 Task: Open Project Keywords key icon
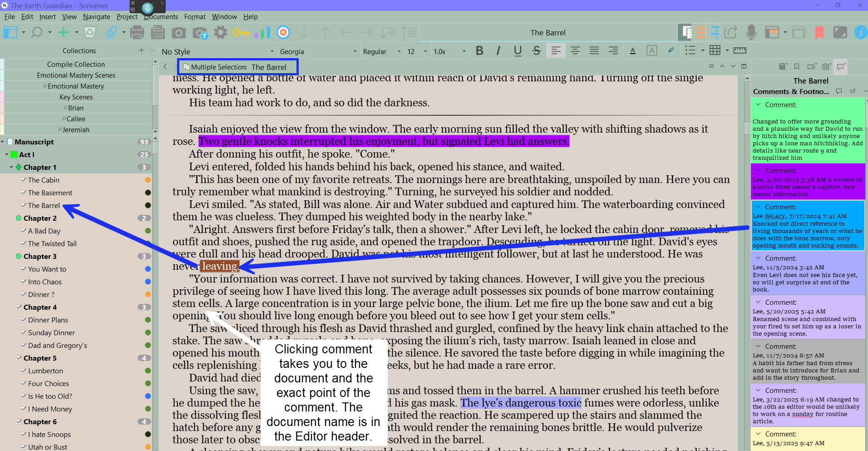pos(241,33)
